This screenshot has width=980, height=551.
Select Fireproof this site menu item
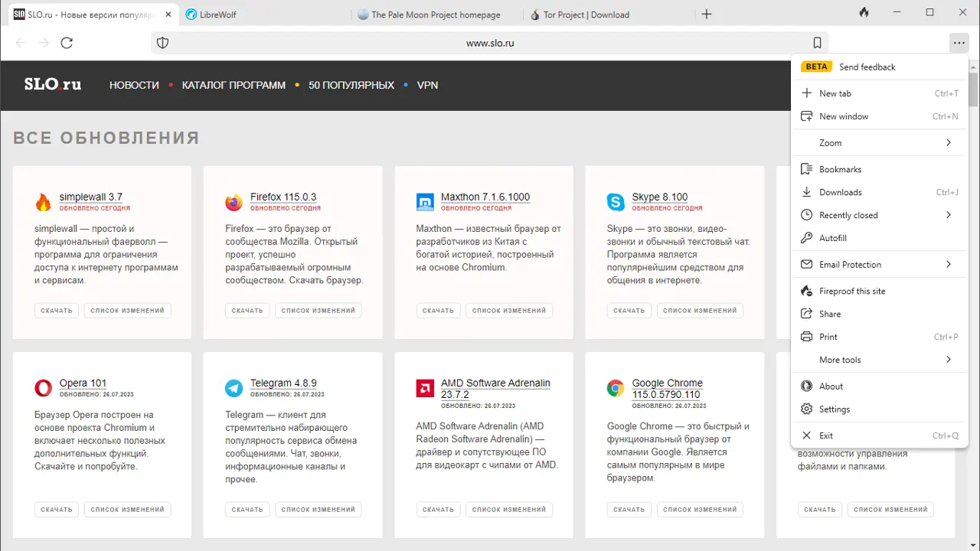851,292
